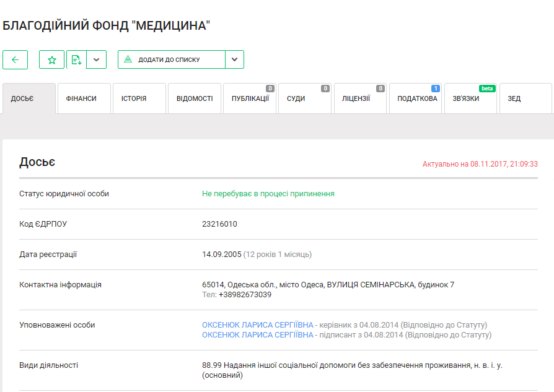Add company to favorites with star icon
Viewport: 554px width, 392px height.
click(x=52, y=59)
